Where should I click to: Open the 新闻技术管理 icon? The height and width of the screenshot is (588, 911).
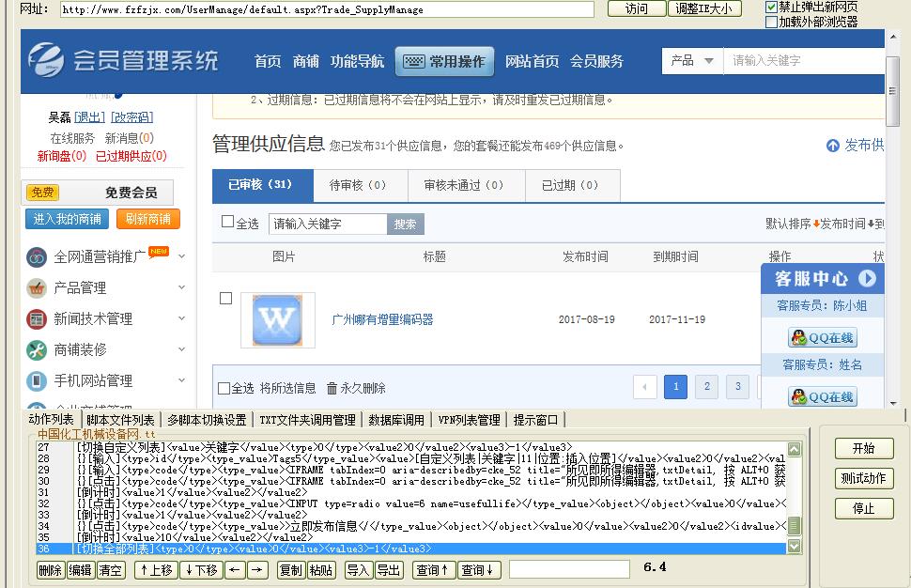pos(37,318)
